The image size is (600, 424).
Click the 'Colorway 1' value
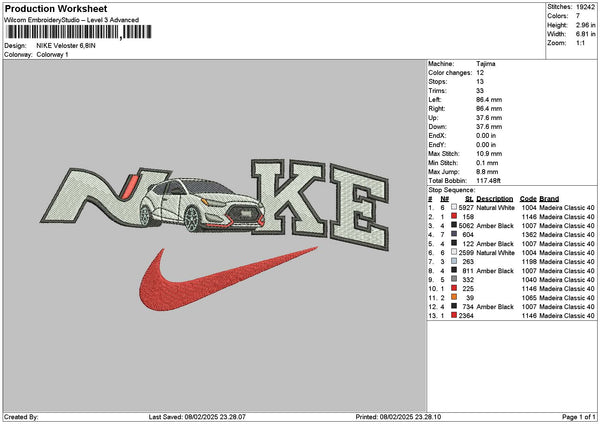[52, 55]
